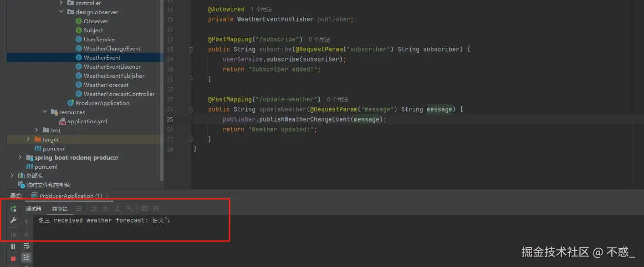Image resolution: width=644 pixels, height=267 pixels.
Task: Open the root pom.xml below spring-boot-rockmq-producer
Action: click(x=42, y=167)
